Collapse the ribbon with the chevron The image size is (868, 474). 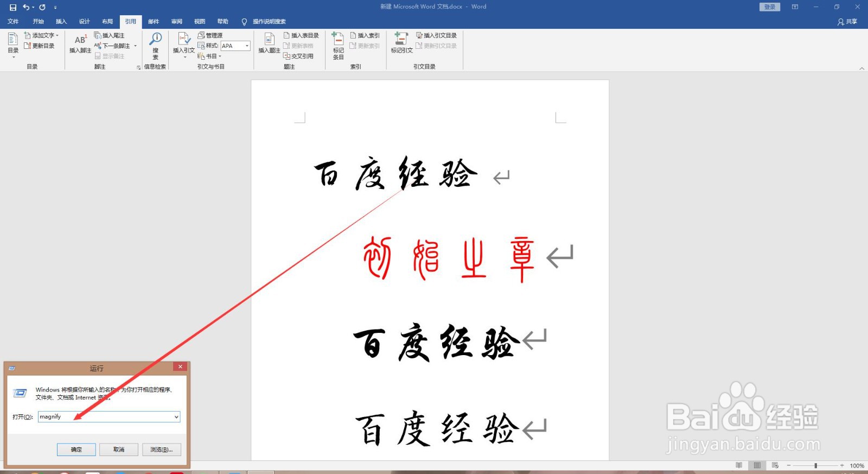coord(862,68)
